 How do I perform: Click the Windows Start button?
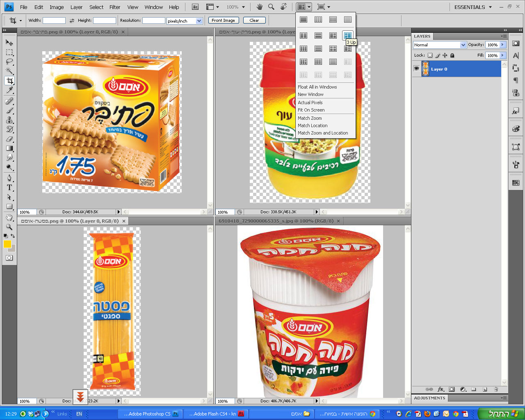point(501,414)
